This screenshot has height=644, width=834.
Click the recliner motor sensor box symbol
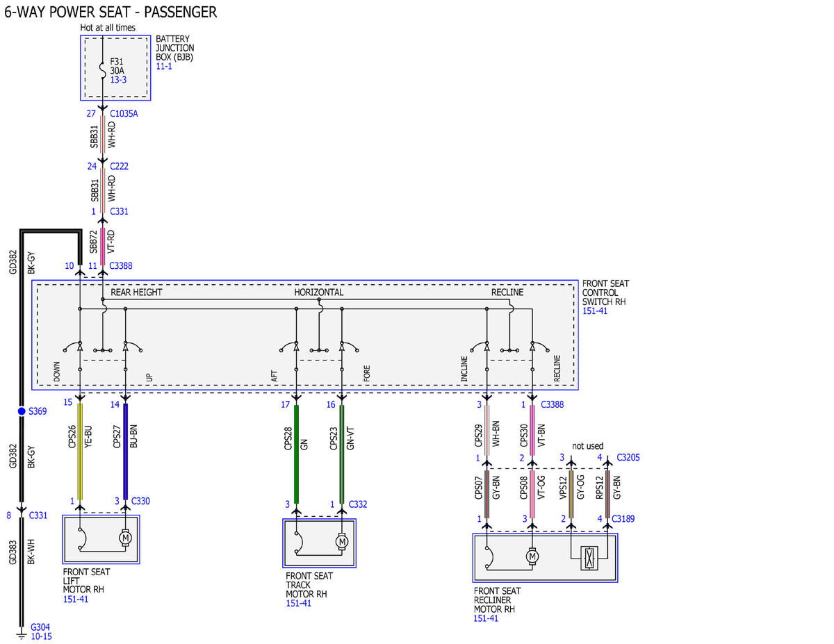(589, 559)
